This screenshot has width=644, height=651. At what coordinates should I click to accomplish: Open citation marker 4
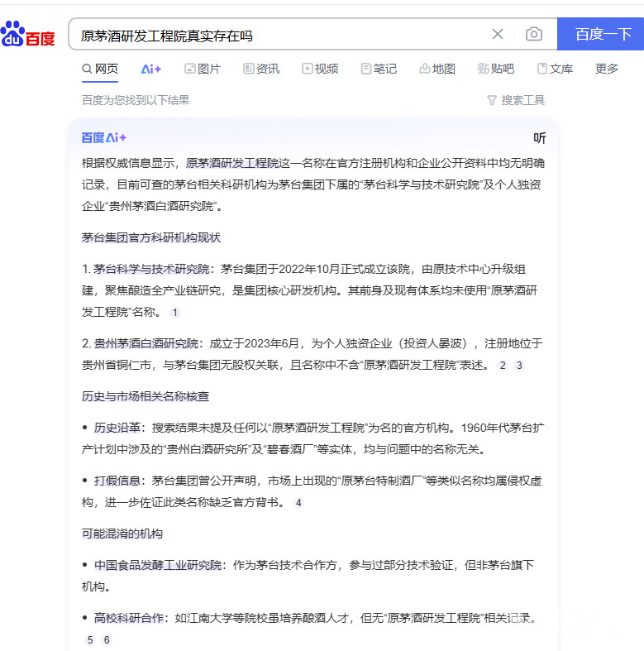pos(298,503)
